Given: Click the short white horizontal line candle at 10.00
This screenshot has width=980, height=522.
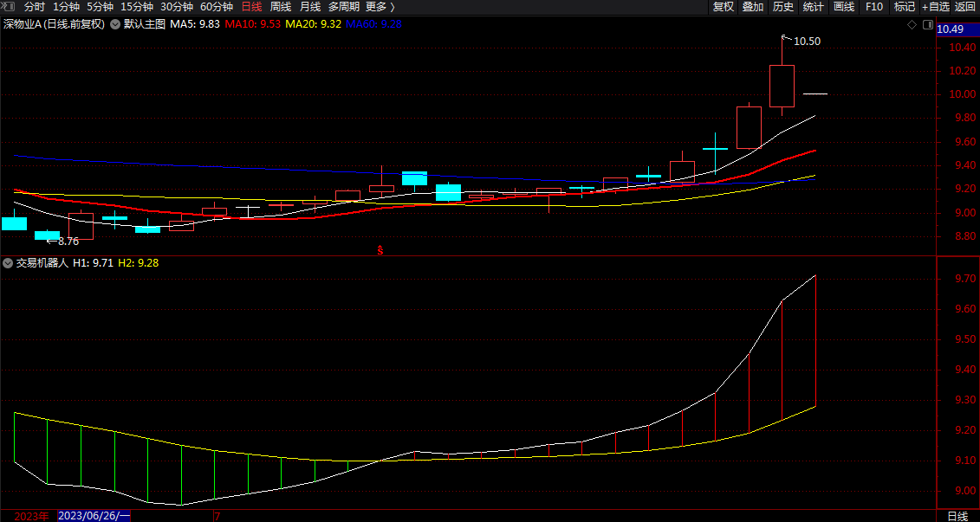Looking at the screenshot, I should pos(815,93).
